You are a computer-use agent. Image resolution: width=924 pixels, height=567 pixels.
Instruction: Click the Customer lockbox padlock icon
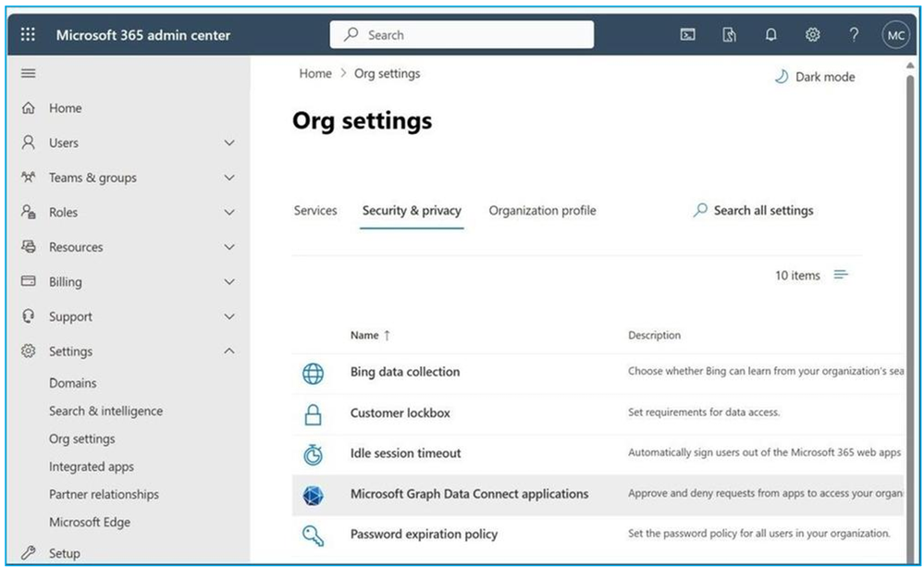(313, 415)
